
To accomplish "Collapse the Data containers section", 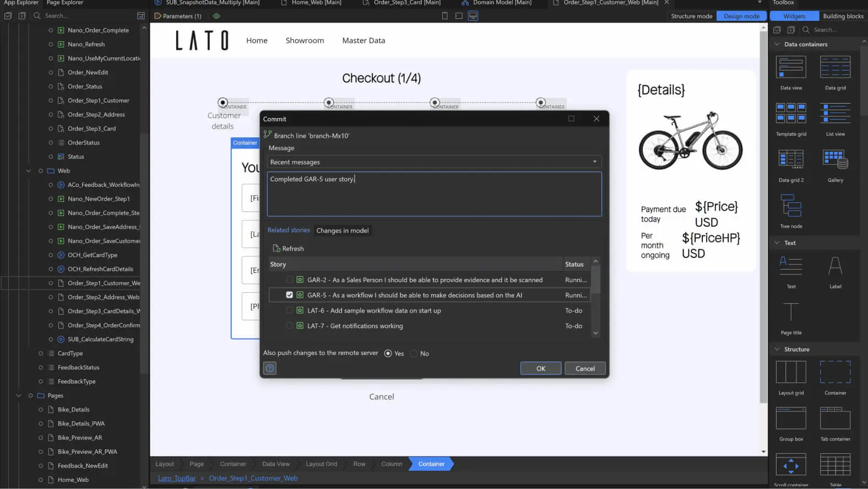I will tap(777, 44).
